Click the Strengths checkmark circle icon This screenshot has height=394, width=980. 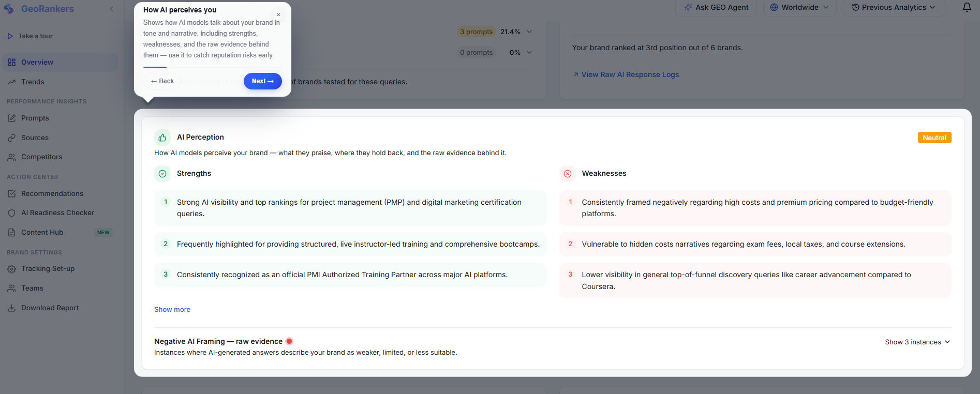pyautogui.click(x=162, y=174)
